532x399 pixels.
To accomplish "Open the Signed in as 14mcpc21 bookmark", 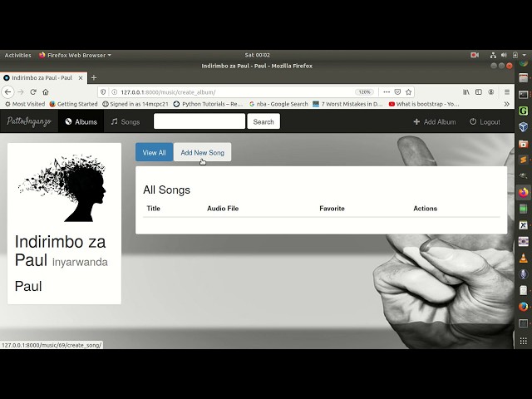I will [x=135, y=104].
